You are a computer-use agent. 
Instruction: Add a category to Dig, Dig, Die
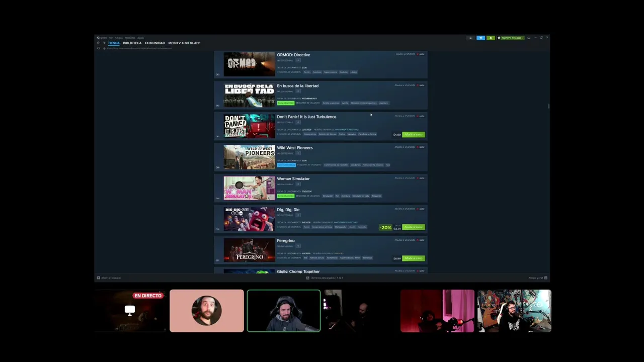click(298, 215)
